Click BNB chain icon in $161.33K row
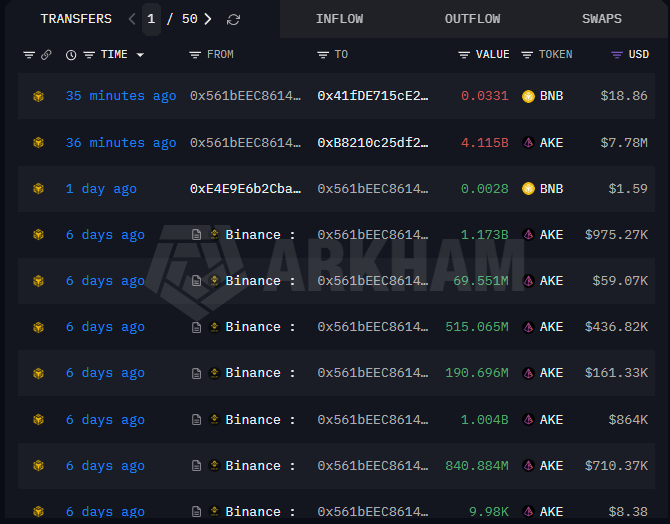The height and width of the screenshot is (524, 670). 38,373
